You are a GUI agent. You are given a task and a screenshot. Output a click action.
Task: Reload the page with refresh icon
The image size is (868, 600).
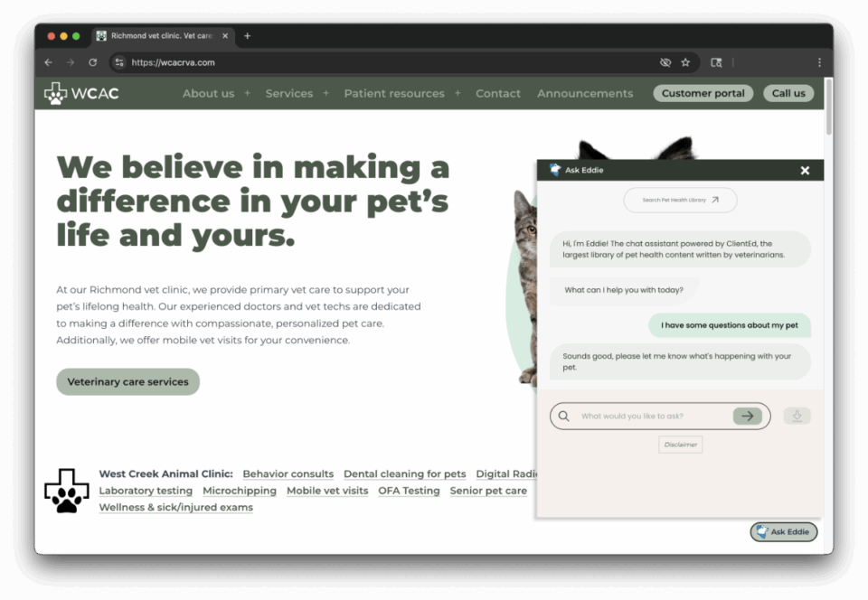tap(92, 62)
